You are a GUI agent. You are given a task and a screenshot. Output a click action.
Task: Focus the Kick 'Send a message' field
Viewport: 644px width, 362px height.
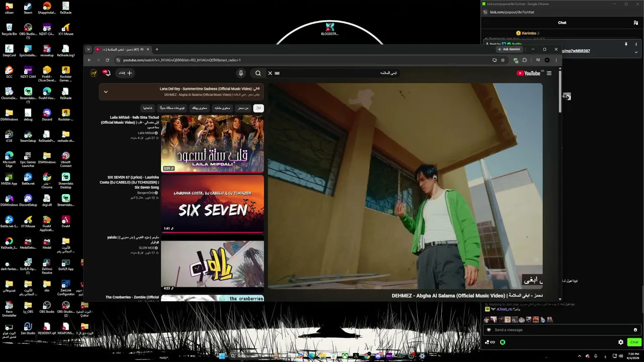click(x=561, y=330)
